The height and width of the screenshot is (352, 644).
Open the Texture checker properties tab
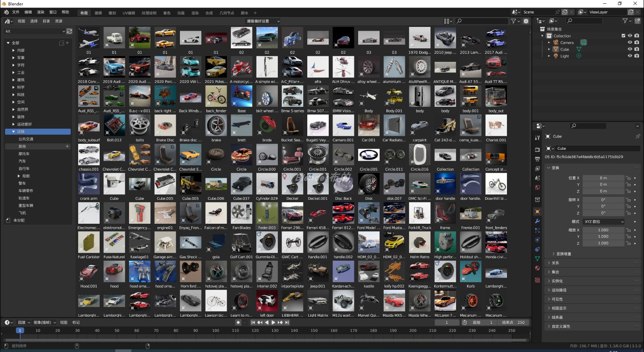(537, 280)
